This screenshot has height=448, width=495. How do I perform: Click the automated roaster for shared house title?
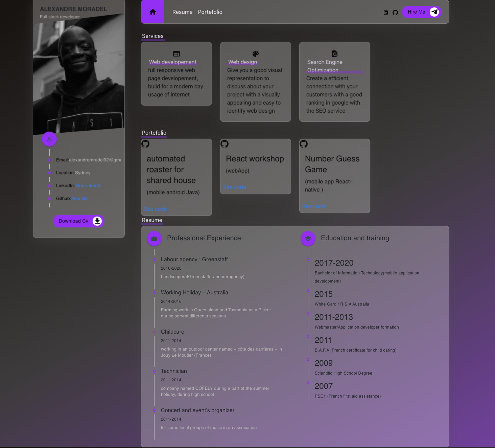(x=171, y=170)
